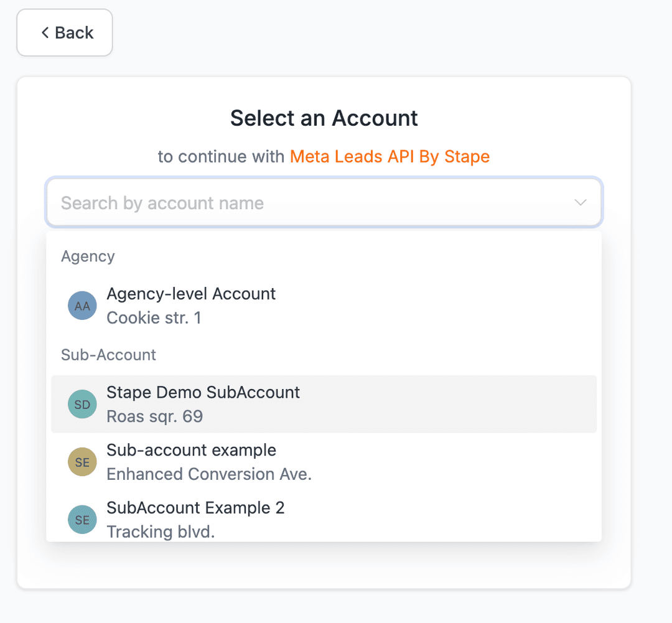Select SubAccount Example 2 name
The image size is (672, 623).
tap(195, 508)
